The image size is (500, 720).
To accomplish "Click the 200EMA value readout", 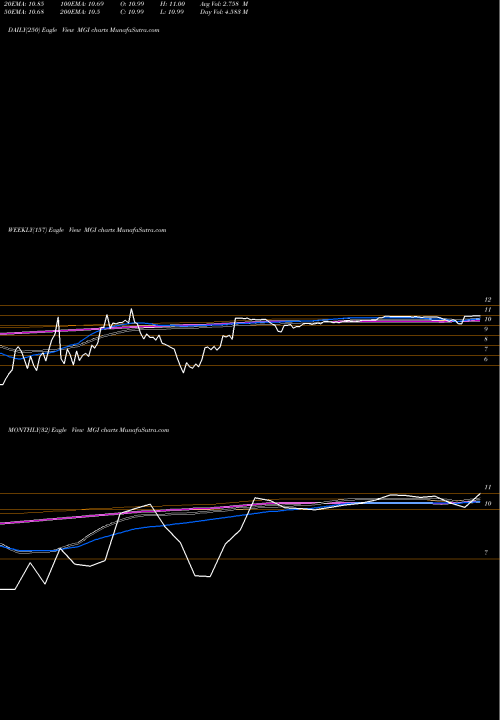I will pos(80,12).
